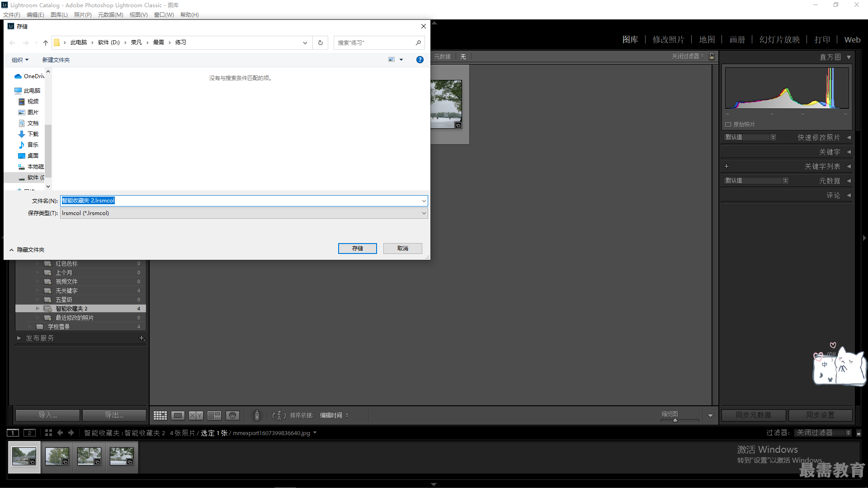
Task: Click the search magnifier in save dialog
Action: coord(418,42)
